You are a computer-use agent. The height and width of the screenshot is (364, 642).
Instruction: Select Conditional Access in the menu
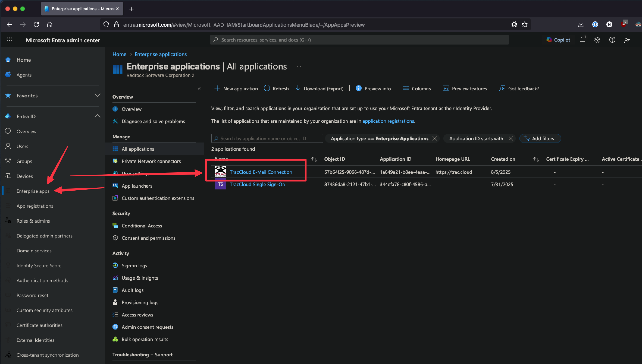(141, 226)
